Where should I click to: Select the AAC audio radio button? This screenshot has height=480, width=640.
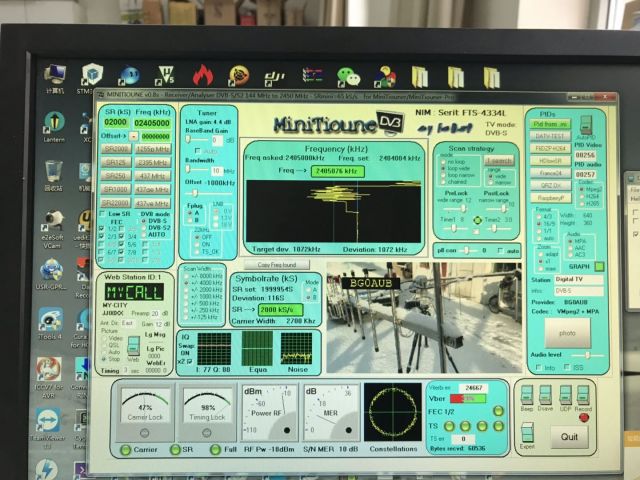coord(570,248)
